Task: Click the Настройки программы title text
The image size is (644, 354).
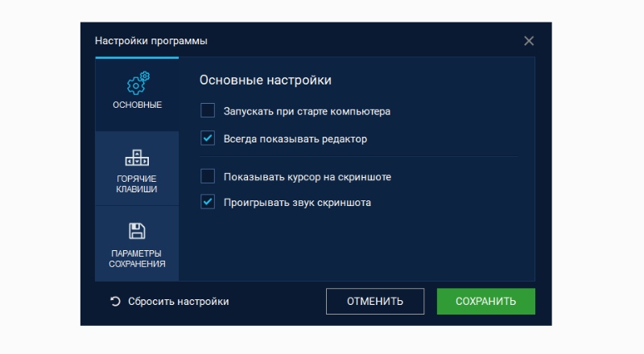Action: pyautogui.click(x=151, y=41)
